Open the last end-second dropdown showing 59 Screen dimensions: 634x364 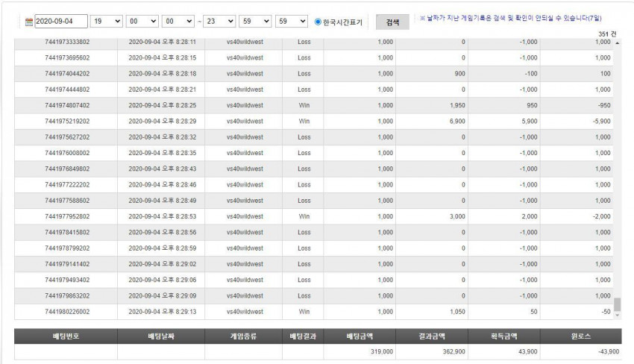[x=292, y=22]
